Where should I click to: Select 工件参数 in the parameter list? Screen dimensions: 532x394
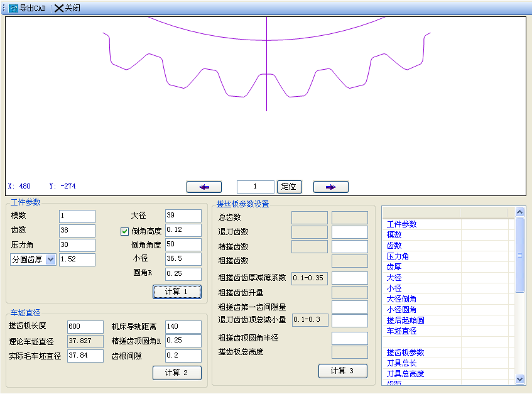[402, 224]
